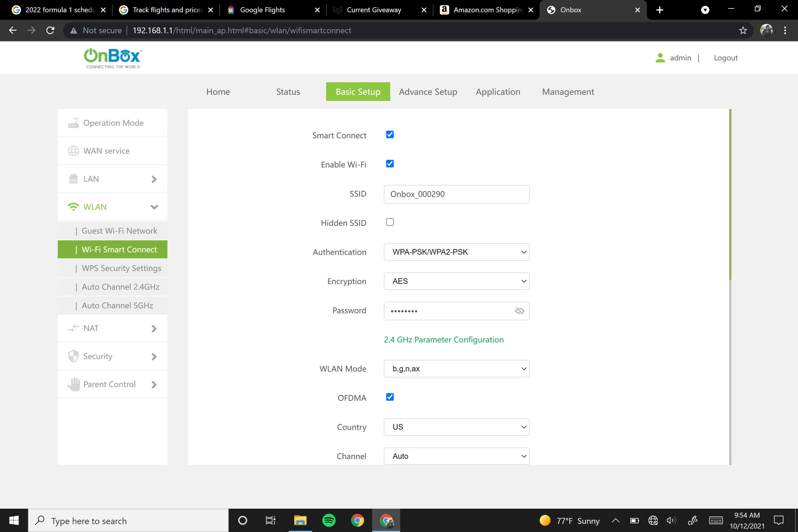The image size is (798, 532).
Task: Open the Authentication dropdown
Action: (x=456, y=252)
